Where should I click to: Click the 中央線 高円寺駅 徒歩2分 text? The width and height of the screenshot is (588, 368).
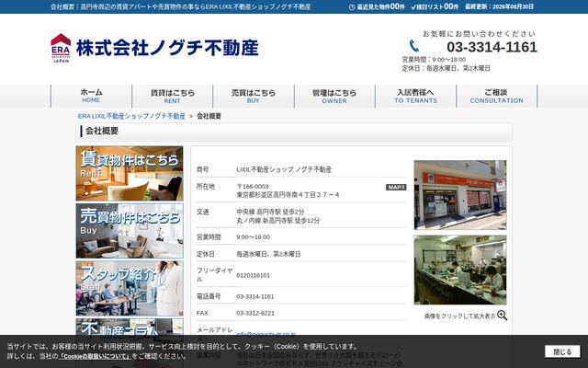(x=270, y=212)
